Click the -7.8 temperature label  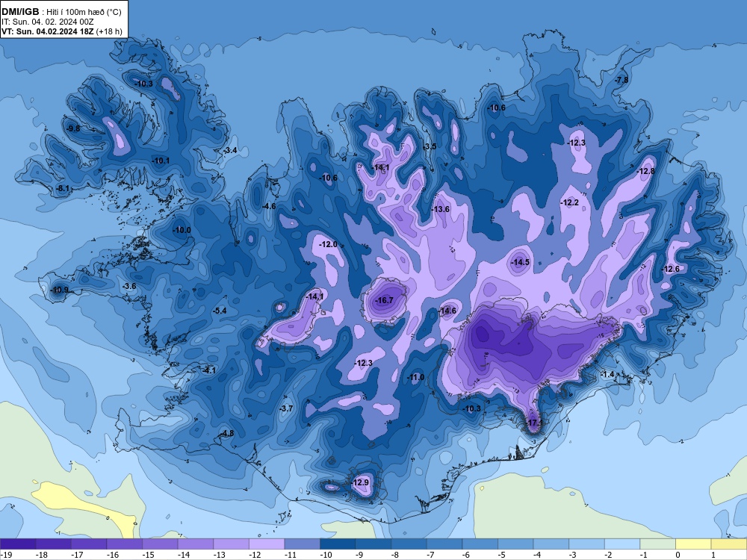[x=622, y=80]
